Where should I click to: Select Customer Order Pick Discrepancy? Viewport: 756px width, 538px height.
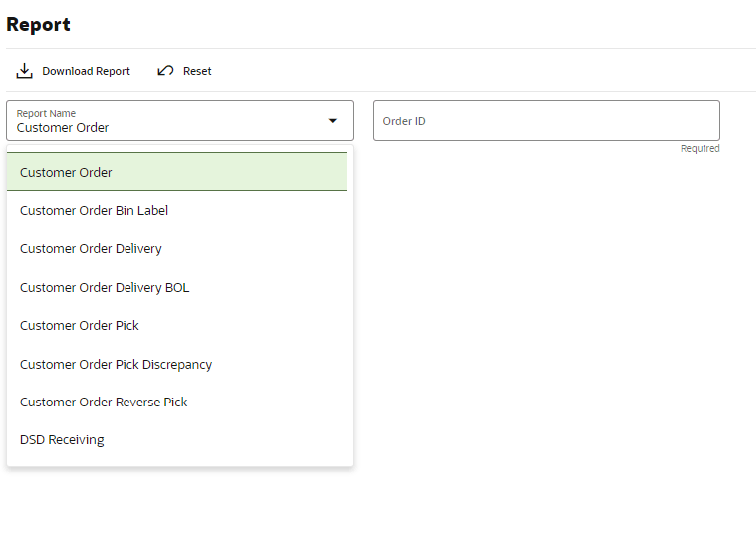point(176,364)
